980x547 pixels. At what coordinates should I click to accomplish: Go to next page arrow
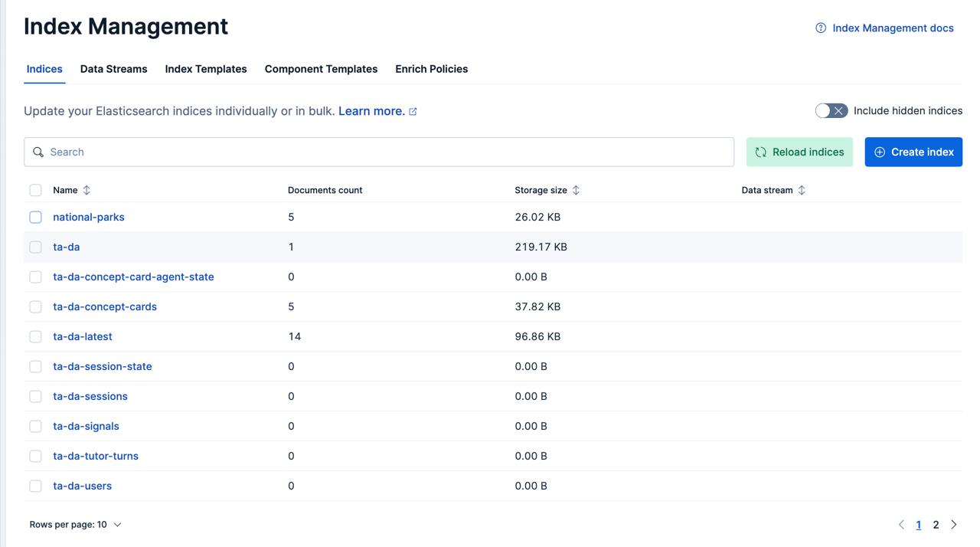(954, 525)
